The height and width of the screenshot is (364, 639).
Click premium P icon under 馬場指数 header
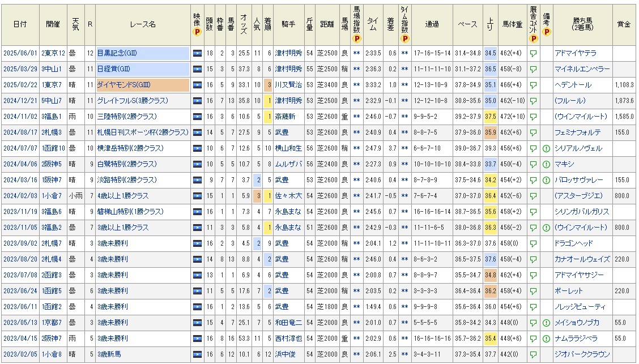pyautogui.click(x=356, y=38)
